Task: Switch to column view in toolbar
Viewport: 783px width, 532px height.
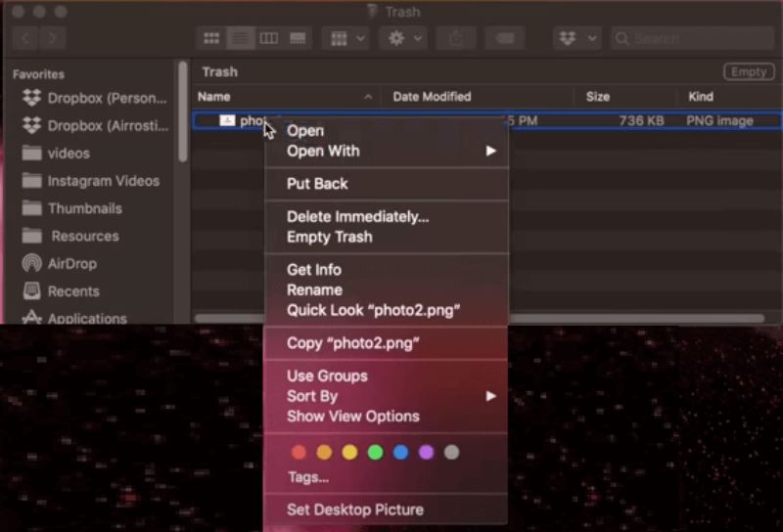Action: (x=268, y=38)
